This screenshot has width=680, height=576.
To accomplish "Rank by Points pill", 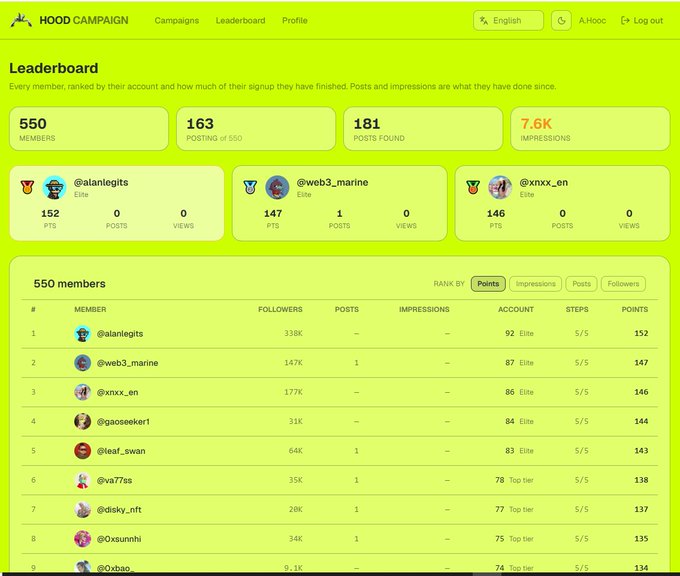I will coord(488,284).
